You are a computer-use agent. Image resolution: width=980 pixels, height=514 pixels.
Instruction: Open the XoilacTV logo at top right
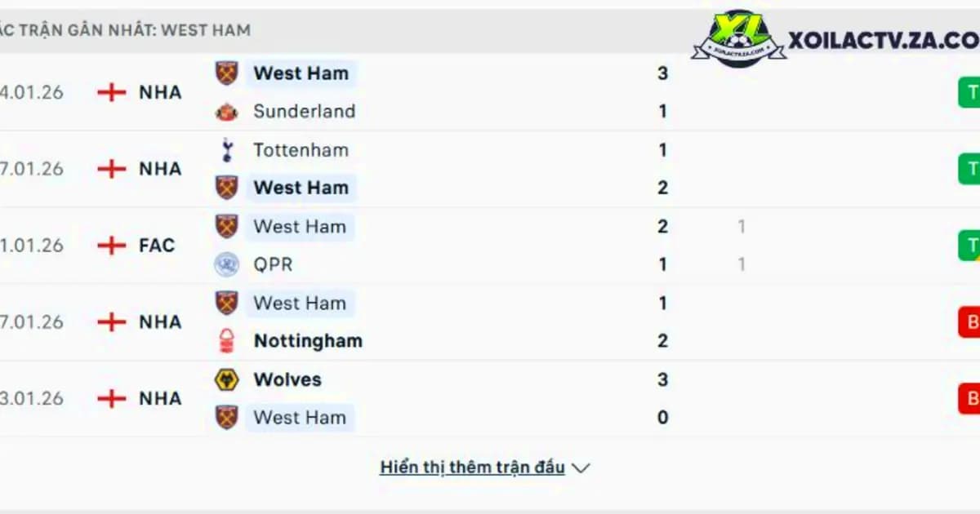click(x=835, y=39)
